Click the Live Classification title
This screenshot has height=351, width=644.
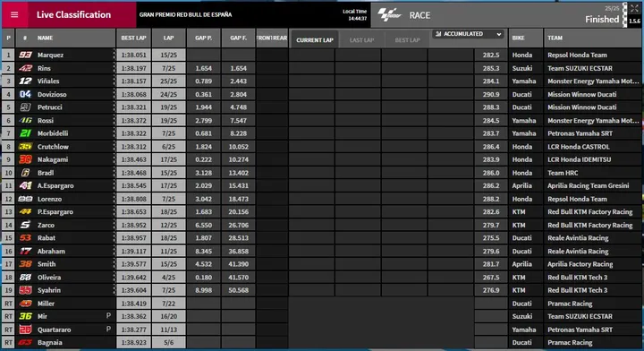click(x=73, y=15)
